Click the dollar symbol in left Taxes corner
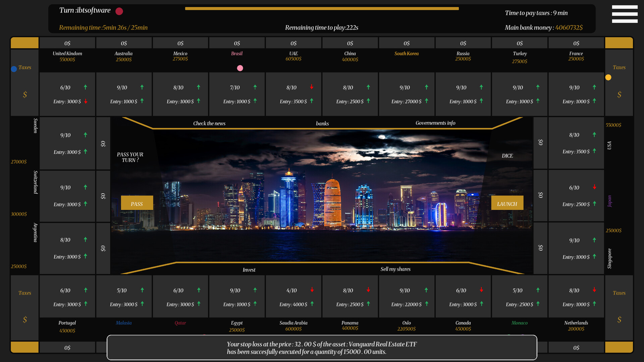This screenshot has height=362, width=644. point(24,95)
